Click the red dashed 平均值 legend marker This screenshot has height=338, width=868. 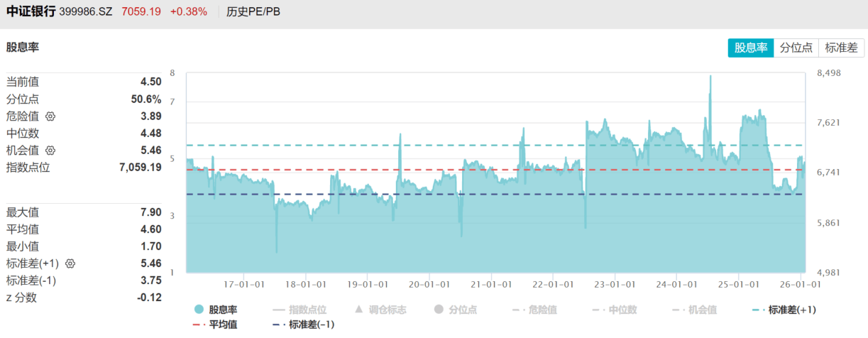point(199,325)
